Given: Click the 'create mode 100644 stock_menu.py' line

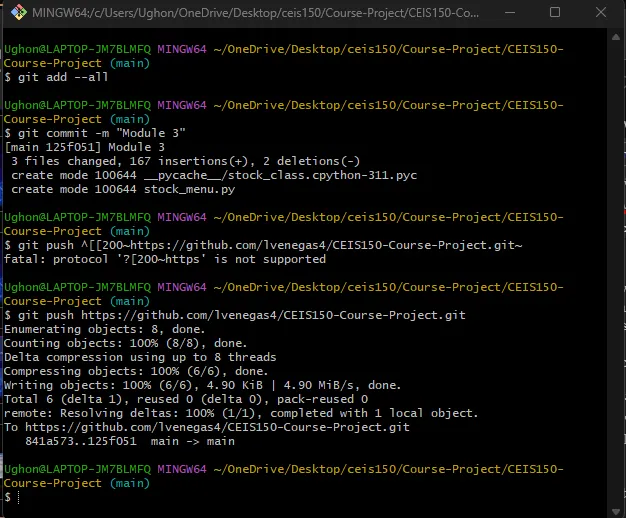Looking at the screenshot, I should click(x=123, y=189).
